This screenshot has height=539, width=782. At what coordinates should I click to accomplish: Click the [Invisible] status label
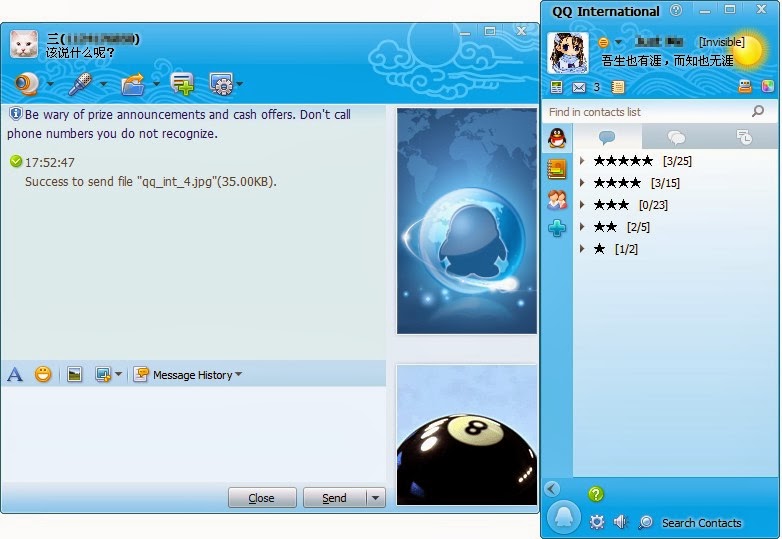pos(721,42)
